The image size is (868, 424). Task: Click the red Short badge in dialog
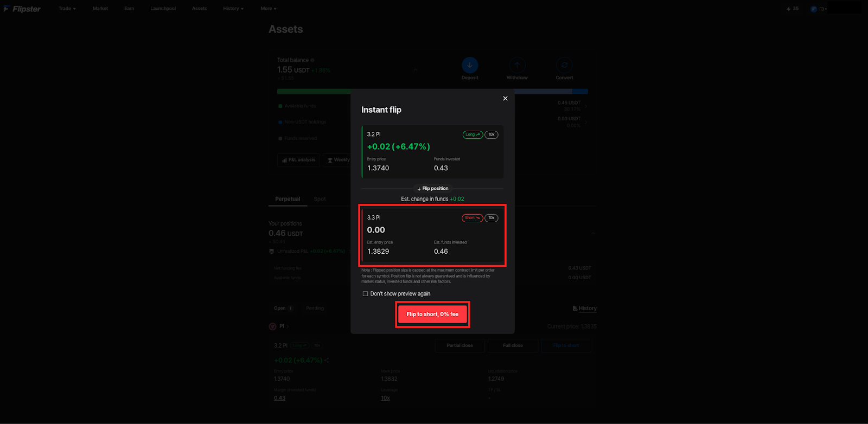coord(473,218)
